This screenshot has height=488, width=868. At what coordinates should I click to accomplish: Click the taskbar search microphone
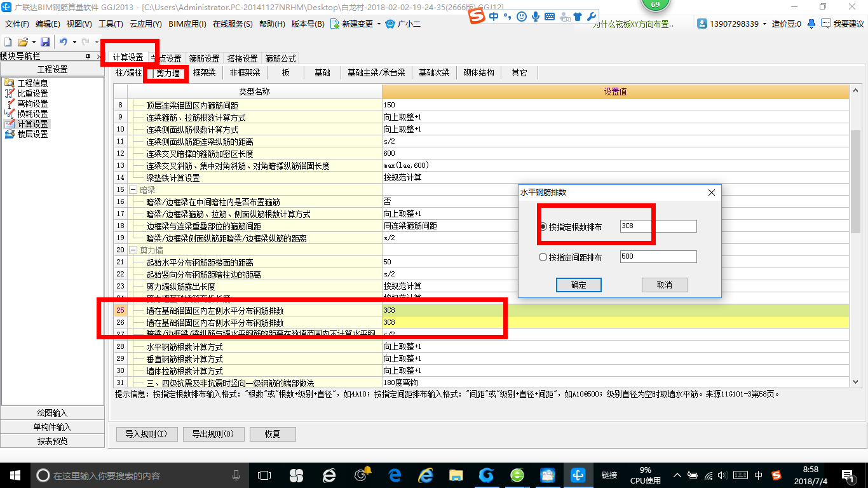[x=236, y=475]
